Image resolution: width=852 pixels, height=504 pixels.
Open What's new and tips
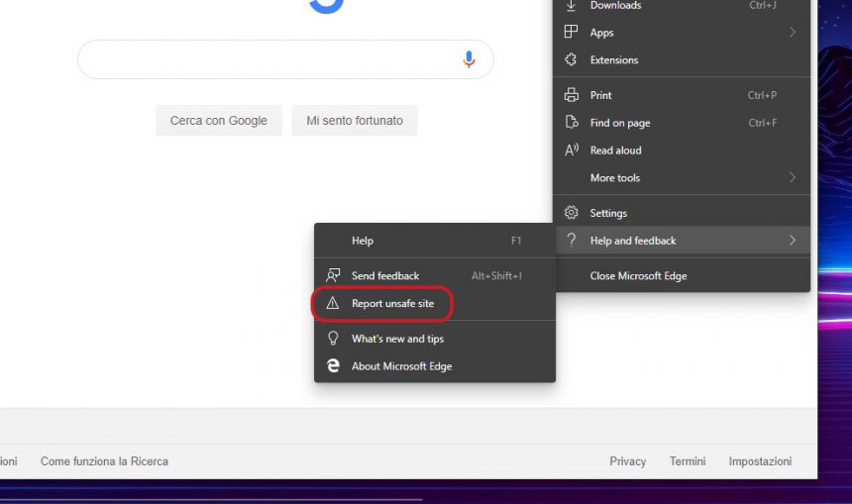(435, 339)
